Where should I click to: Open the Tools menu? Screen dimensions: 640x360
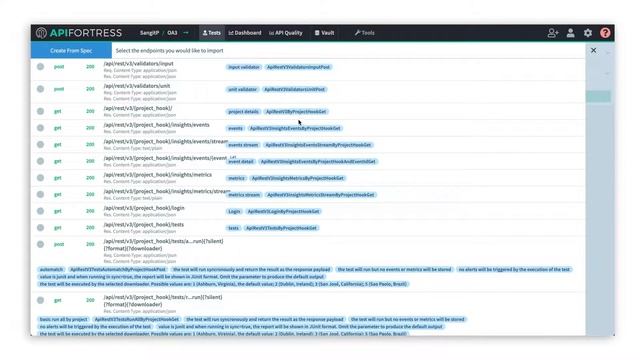click(364, 33)
